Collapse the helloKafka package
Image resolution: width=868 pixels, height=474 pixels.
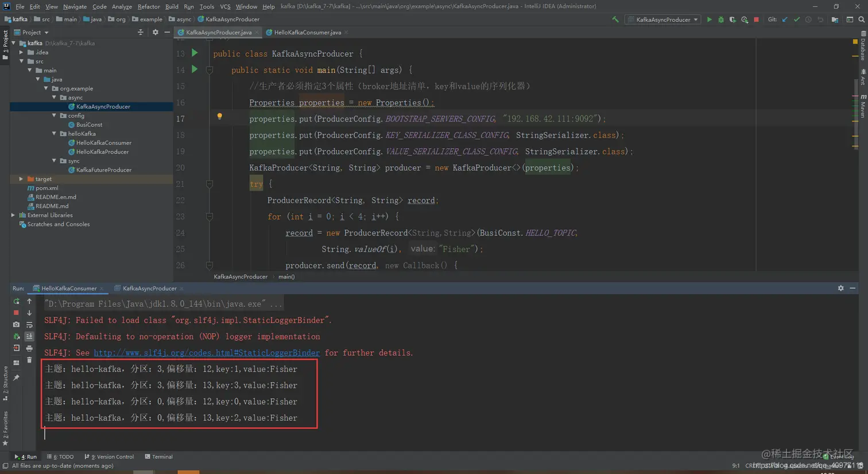(54, 134)
